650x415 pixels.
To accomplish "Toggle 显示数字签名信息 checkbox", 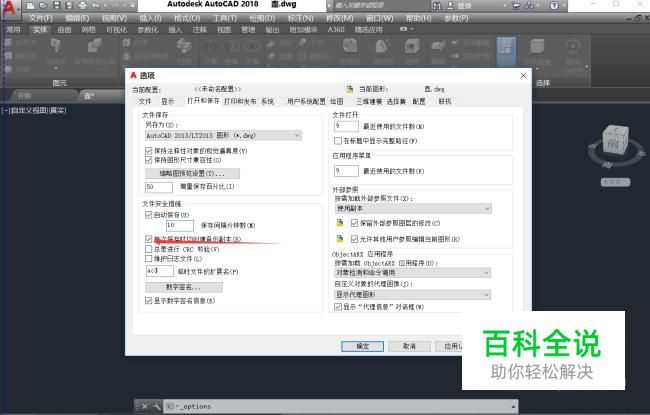I will [148, 300].
